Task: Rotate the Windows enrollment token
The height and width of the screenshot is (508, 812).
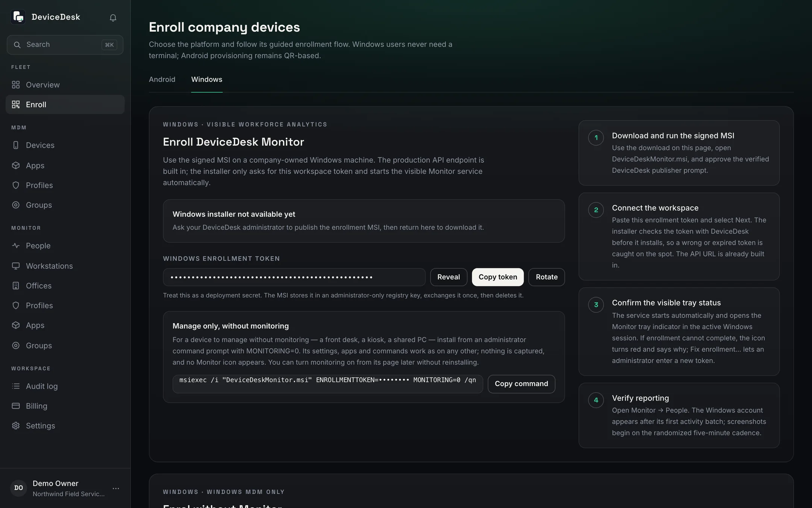Action: [547, 277]
